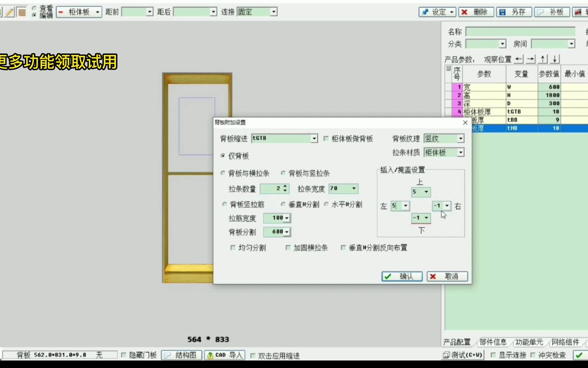The image size is (588, 368).
Task: Click the left arrow of 观察位置 controls
Action: [519, 59]
